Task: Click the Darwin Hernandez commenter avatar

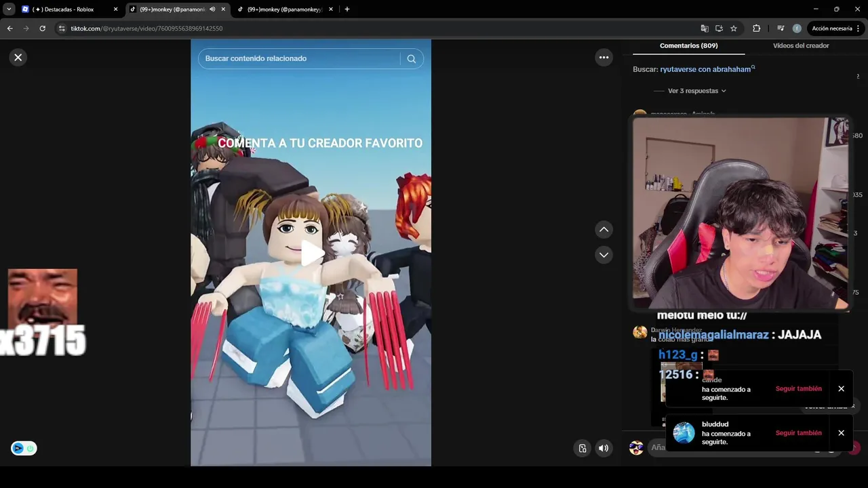Action: tap(639, 332)
